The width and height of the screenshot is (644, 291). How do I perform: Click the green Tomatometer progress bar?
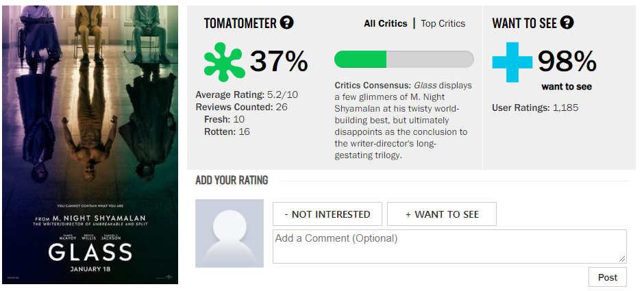click(404, 60)
